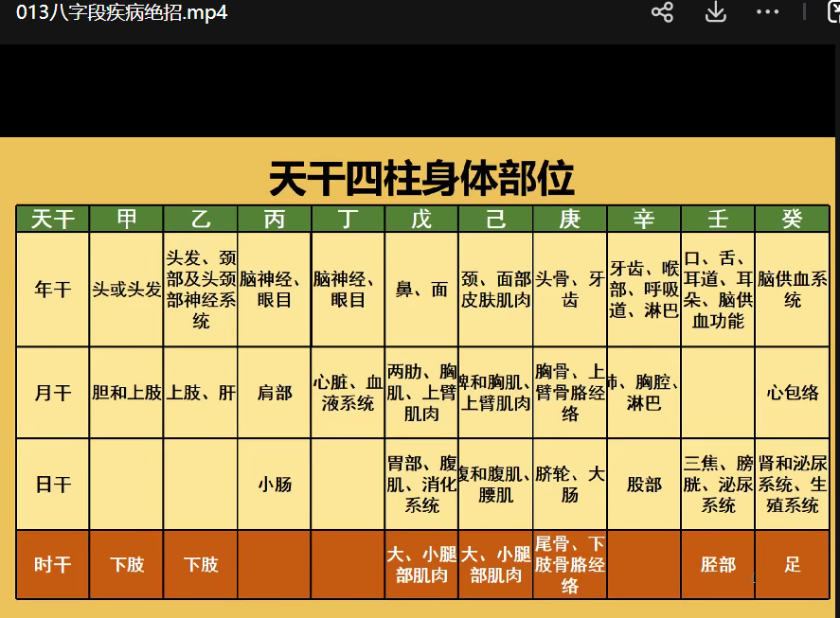
Task: Click the table heading 天干四柱身体部位
Action: tap(421, 178)
